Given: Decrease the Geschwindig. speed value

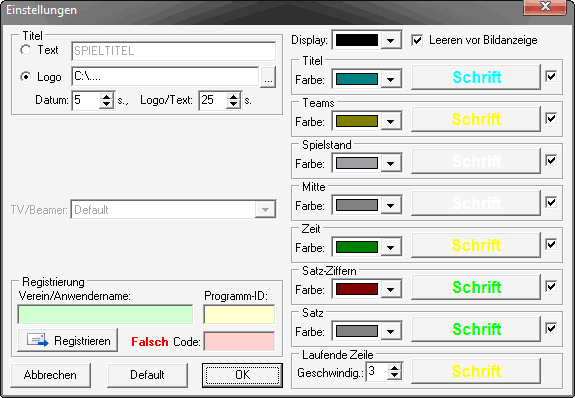Looking at the screenshot, I should [395, 376].
